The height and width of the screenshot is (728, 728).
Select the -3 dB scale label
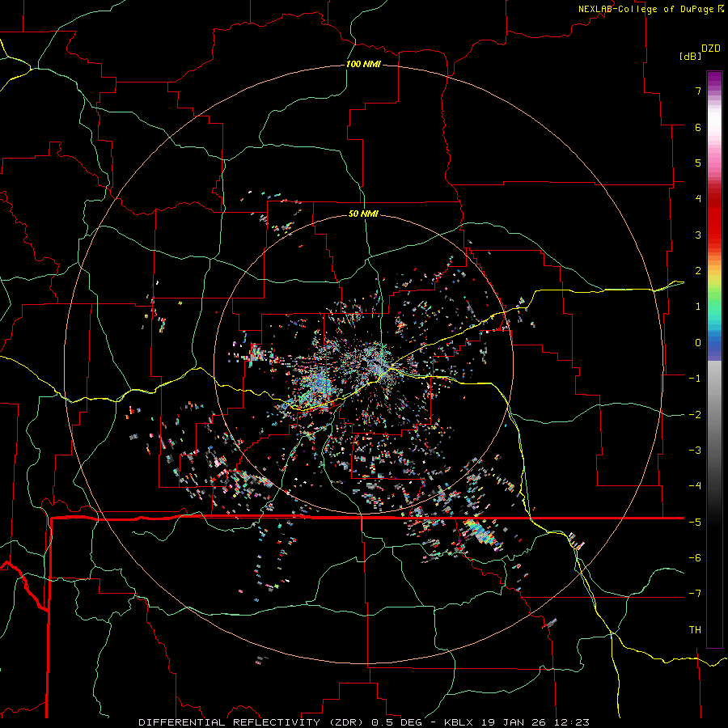pos(695,451)
